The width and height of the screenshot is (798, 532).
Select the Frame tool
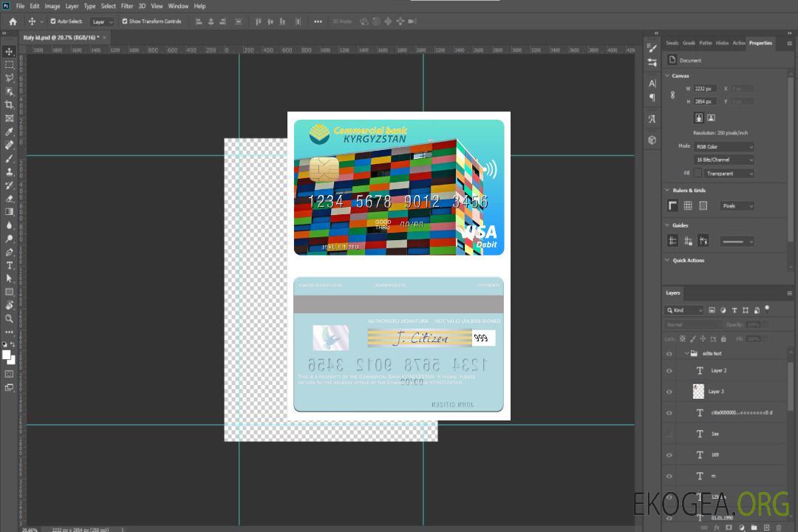click(x=9, y=118)
